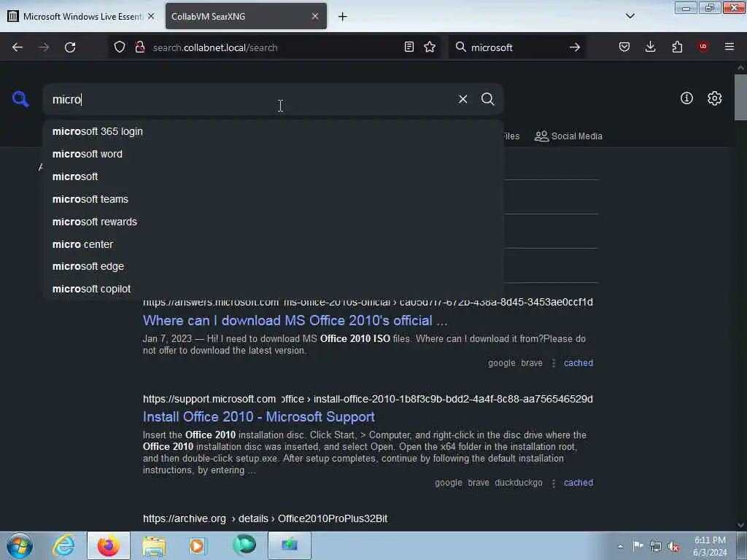Open Windows Explorer from taskbar

tap(154, 545)
